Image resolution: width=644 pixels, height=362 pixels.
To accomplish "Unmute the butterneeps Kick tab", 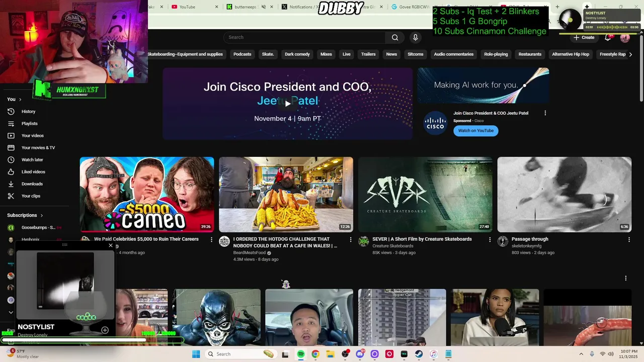I will click(263, 7).
